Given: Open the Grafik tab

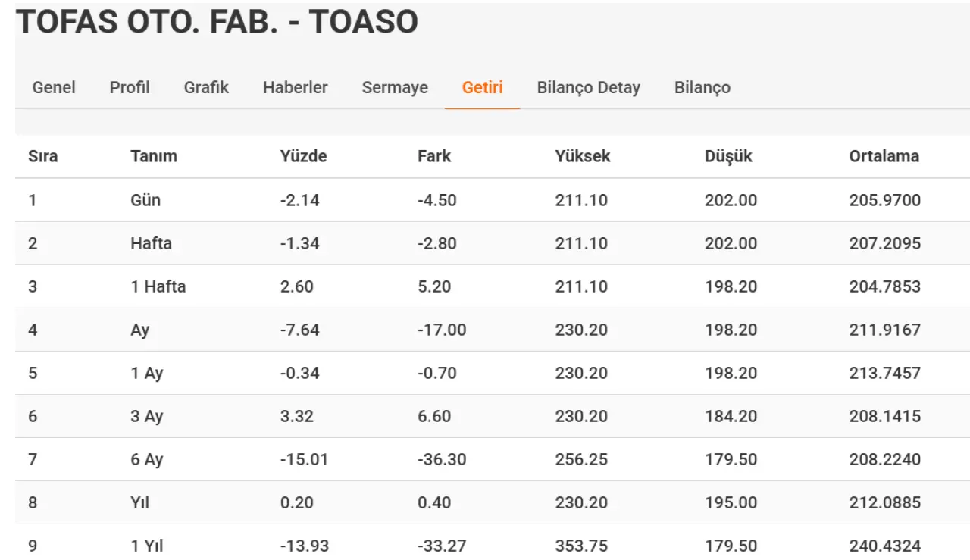Looking at the screenshot, I should pyautogui.click(x=206, y=88).
